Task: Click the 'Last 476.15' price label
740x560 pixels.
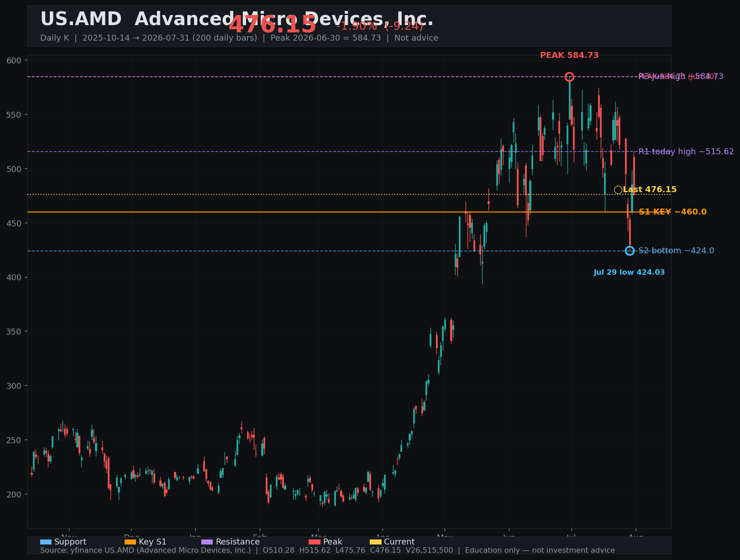Action: [x=650, y=190]
